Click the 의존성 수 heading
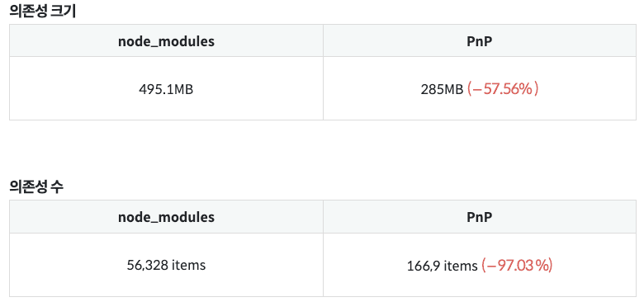644x302 pixels. pos(36,187)
